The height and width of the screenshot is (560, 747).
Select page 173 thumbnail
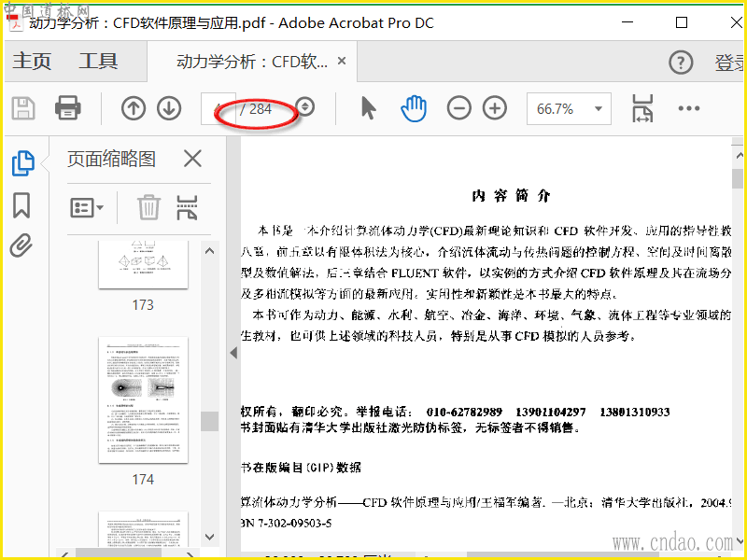pyautogui.click(x=143, y=264)
